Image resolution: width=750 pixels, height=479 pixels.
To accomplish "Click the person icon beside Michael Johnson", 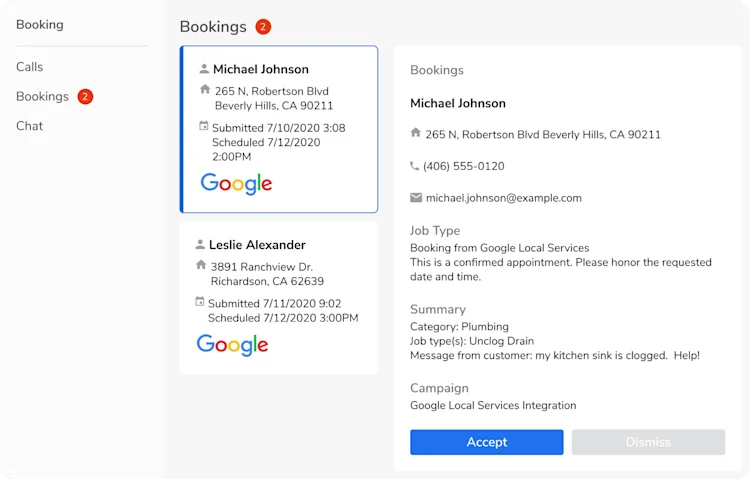I will coord(204,69).
